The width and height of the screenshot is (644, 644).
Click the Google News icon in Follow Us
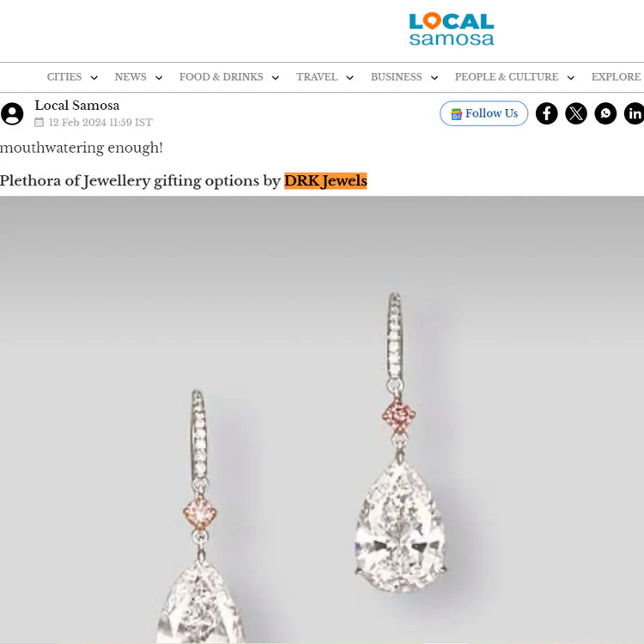(x=456, y=113)
